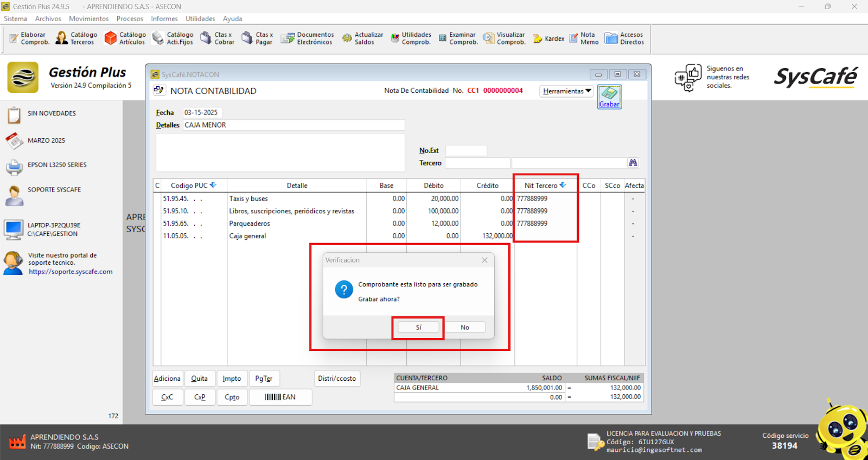Click the Kardex toolbar icon
The width and height of the screenshot is (868, 460).
[548, 39]
